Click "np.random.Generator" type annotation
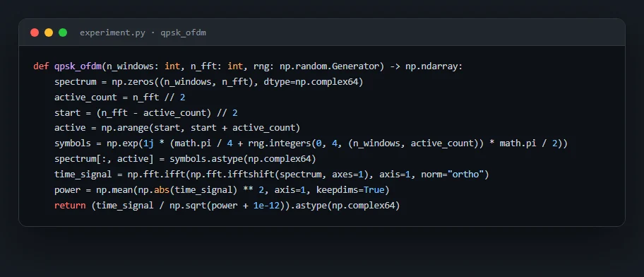Image resolution: width=644 pixels, height=277 pixels. pyautogui.click(x=329, y=66)
